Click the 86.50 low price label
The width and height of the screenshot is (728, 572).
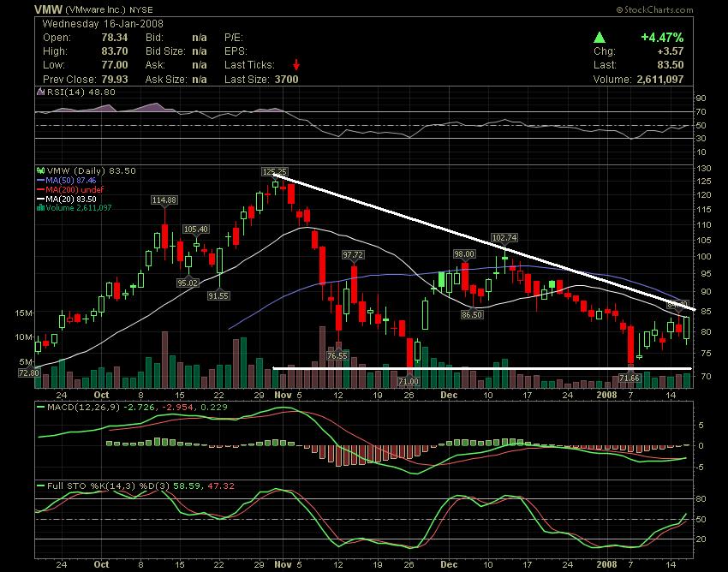click(472, 315)
